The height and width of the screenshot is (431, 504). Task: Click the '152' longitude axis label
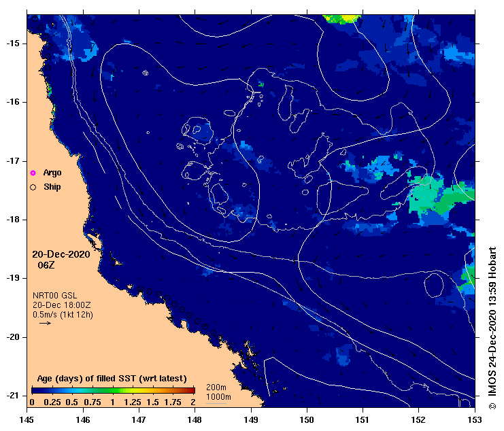pyautogui.click(x=418, y=419)
